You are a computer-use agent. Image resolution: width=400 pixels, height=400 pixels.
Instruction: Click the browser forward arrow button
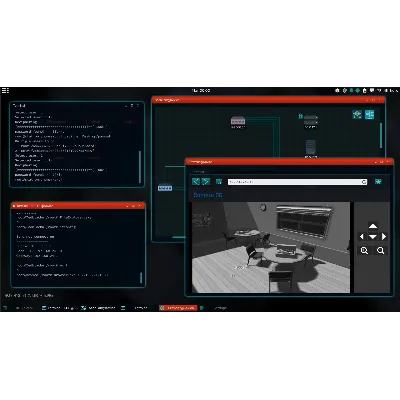coord(206,181)
